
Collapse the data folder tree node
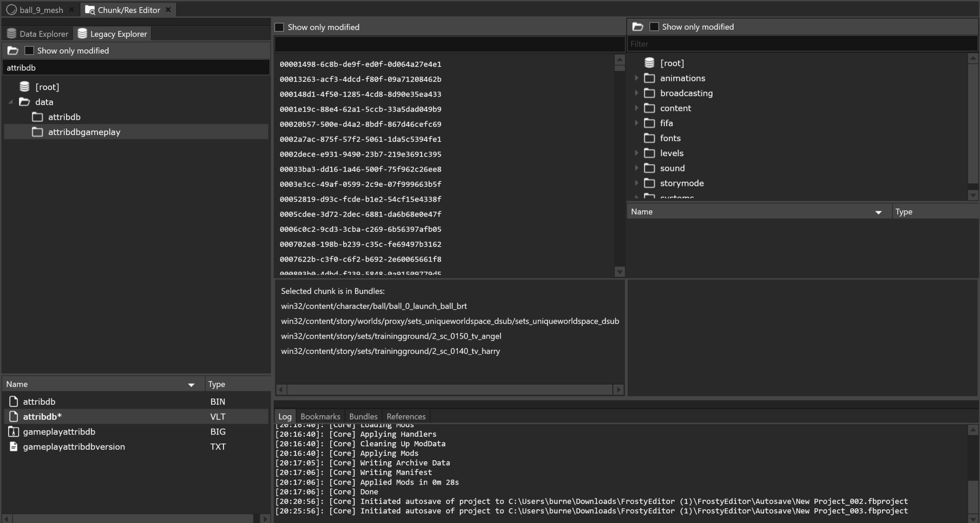coord(11,102)
